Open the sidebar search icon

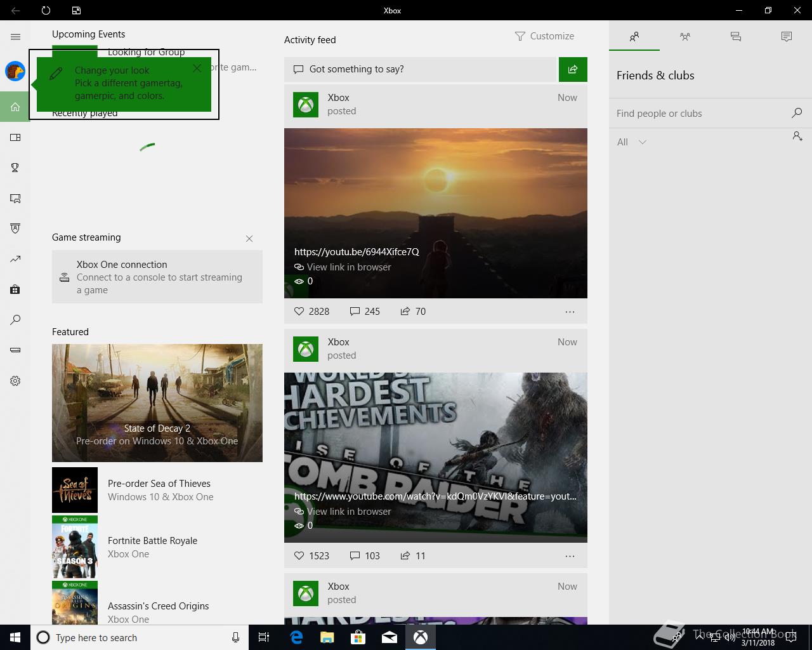click(15, 320)
